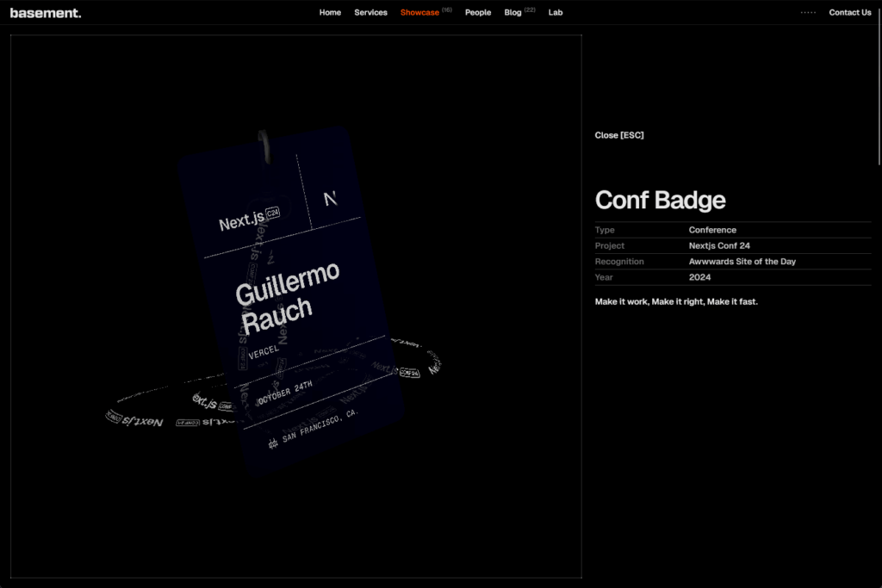Click the Type label
The width and height of the screenshot is (882, 588).
605,230
